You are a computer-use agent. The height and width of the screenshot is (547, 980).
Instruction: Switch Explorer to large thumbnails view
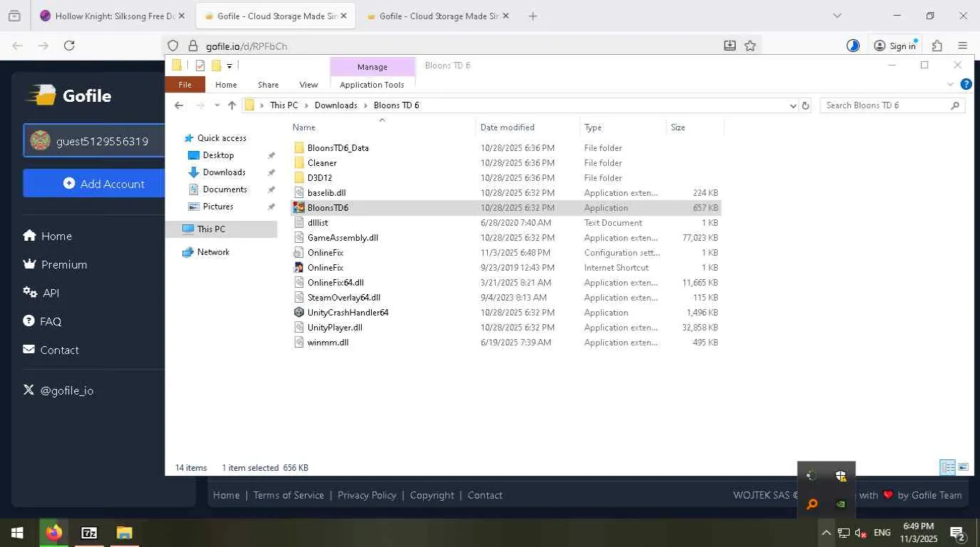pyautogui.click(x=963, y=467)
